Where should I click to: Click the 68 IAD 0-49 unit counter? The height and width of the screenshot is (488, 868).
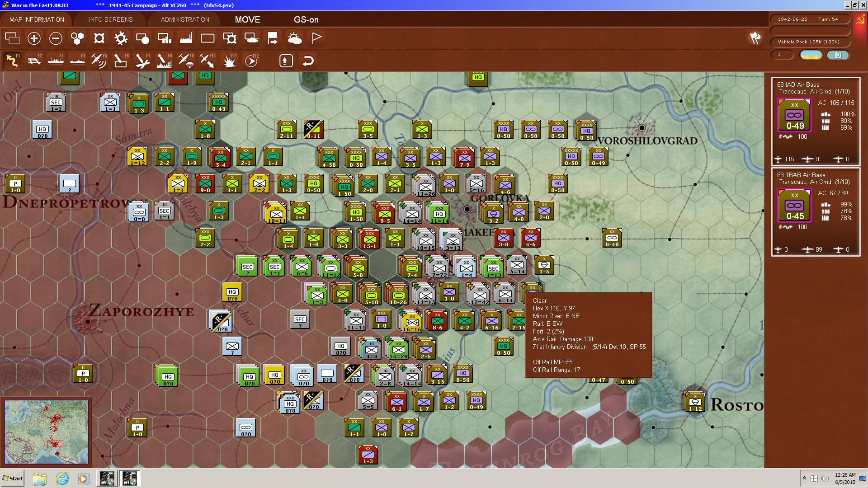click(x=794, y=115)
